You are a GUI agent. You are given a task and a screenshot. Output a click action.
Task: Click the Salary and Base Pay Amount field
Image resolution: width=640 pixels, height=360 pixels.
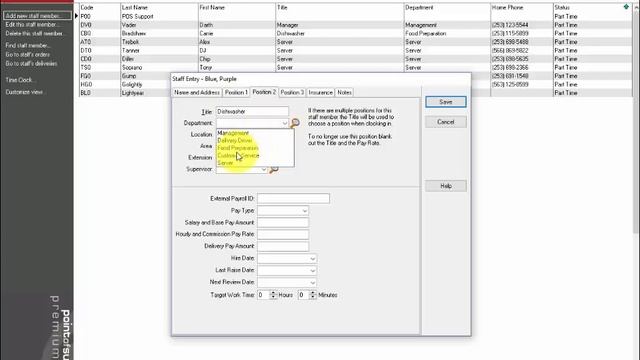click(283, 222)
